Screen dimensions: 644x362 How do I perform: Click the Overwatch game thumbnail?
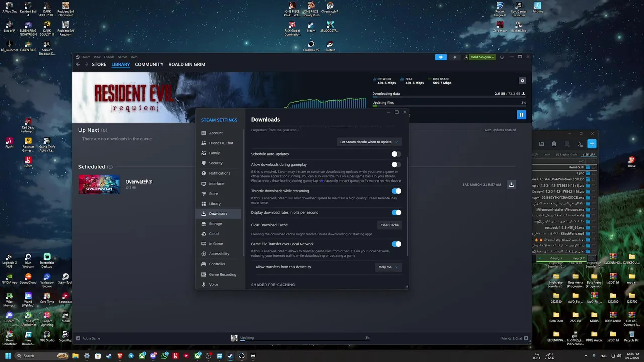point(99,184)
